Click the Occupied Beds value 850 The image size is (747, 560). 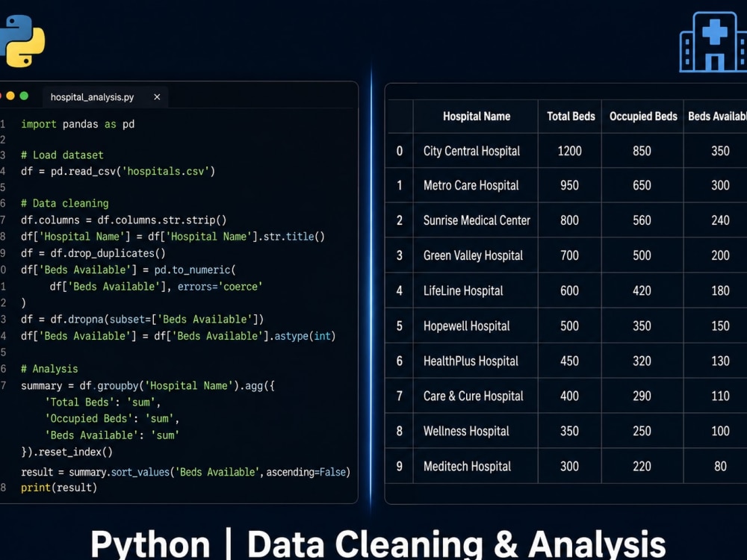(642, 151)
